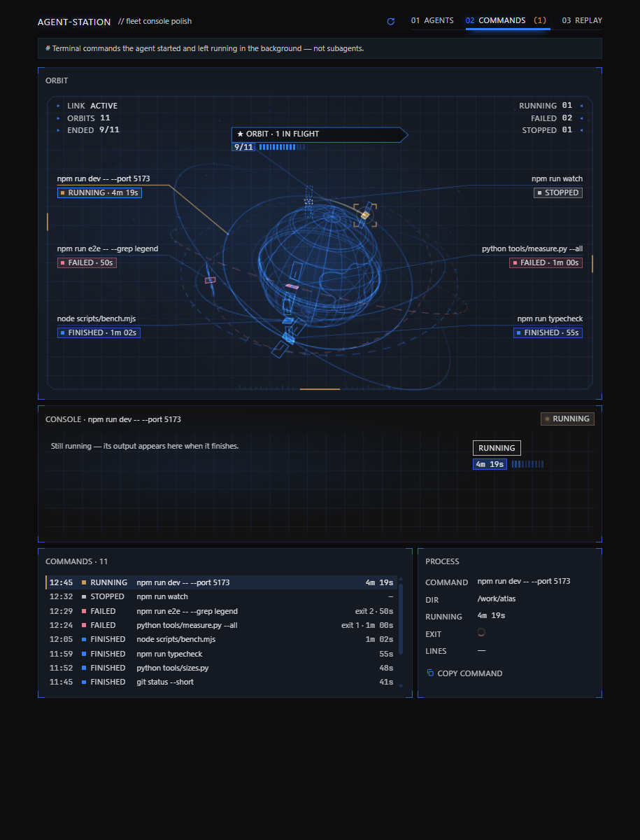Click the '// fleet console polish' subtitle

155,21
